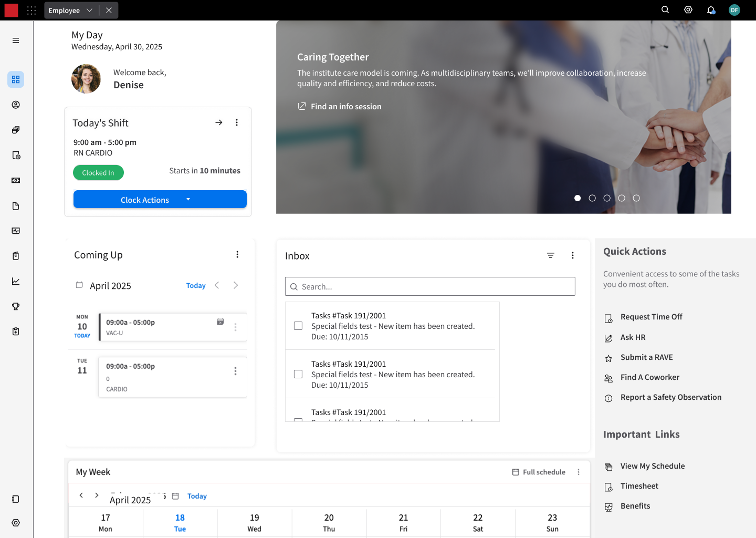Open the line chart icon in sidebar
The width and height of the screenshot is (756, 538).
click(16, 281)
